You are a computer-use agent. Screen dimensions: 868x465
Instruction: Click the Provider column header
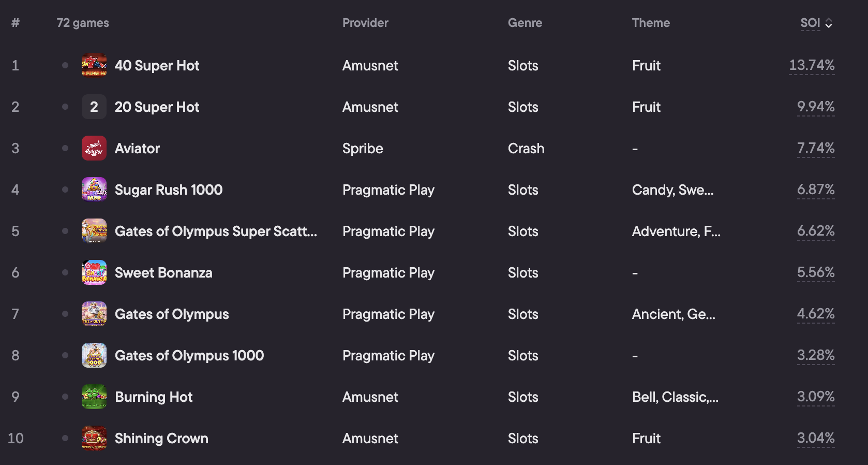click(x=365, y=23)
